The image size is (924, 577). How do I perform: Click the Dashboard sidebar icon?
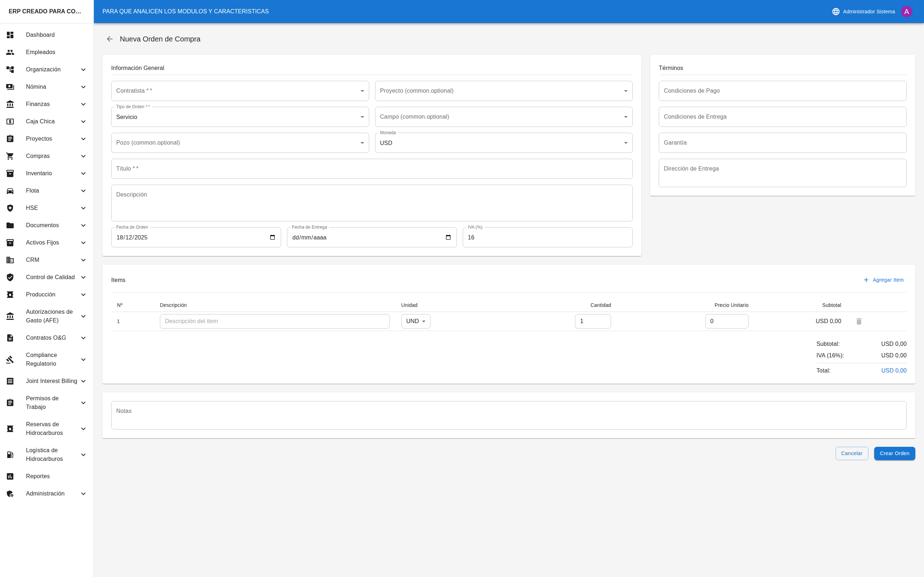click(x=10, y=35)
